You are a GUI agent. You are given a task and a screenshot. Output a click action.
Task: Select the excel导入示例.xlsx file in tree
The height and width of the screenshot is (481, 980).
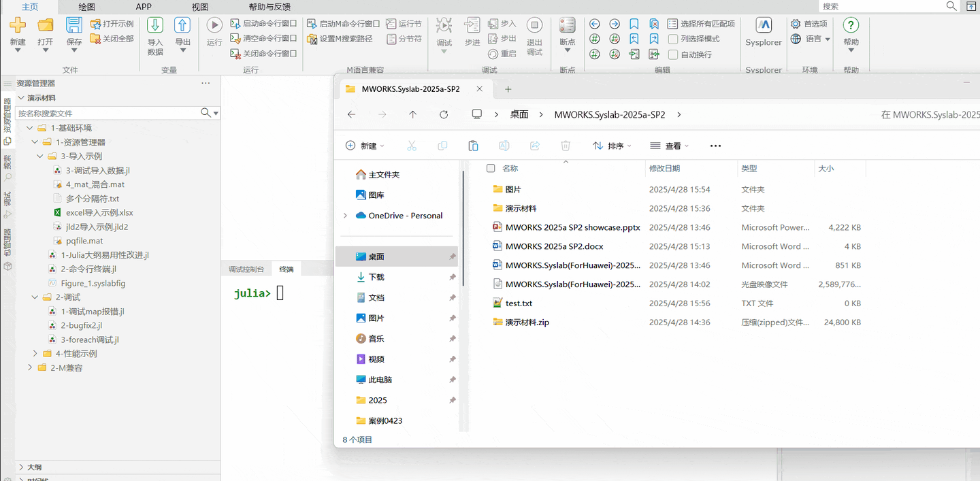click(x=99, y=213)
